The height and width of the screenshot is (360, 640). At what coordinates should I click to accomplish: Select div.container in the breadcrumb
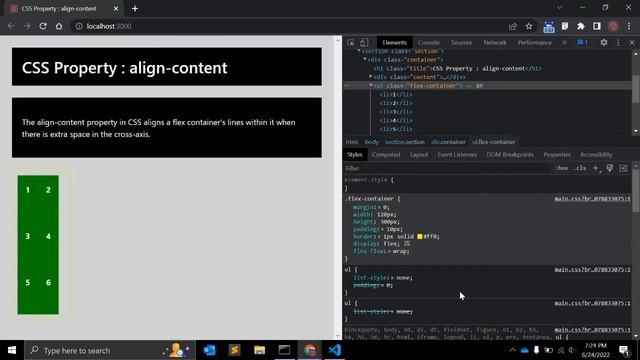[x=448, y=142]
